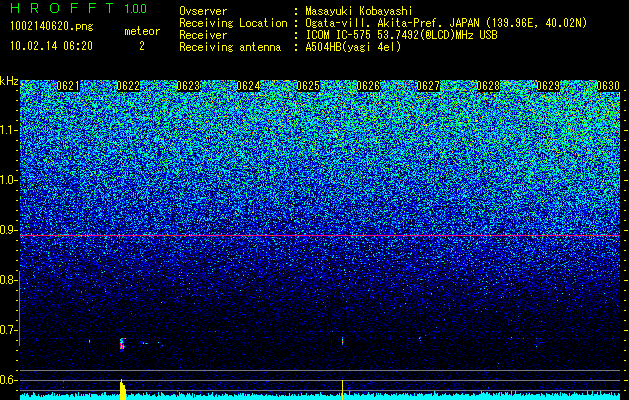Click the 0.9 kHz axis label

8,230
